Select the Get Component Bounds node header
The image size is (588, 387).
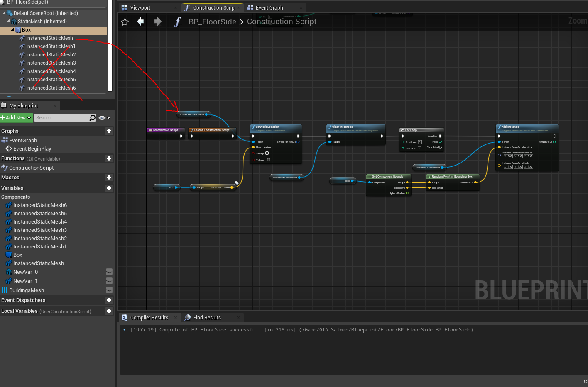(x=388, y=177)
